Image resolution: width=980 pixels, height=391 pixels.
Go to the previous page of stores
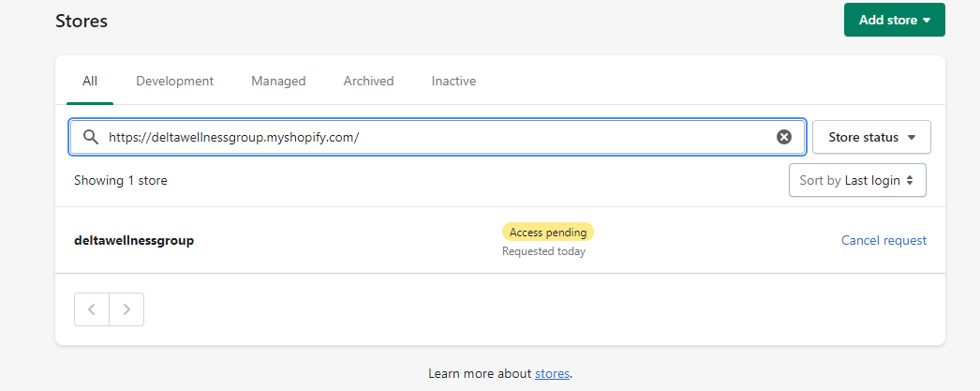92,309
